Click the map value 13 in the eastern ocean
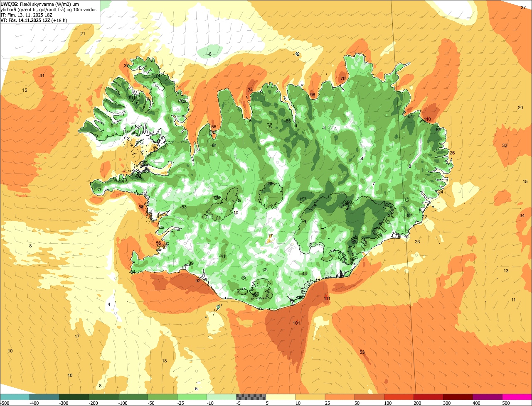This screenshot has height=406, width=532. (x=506, y=271)
